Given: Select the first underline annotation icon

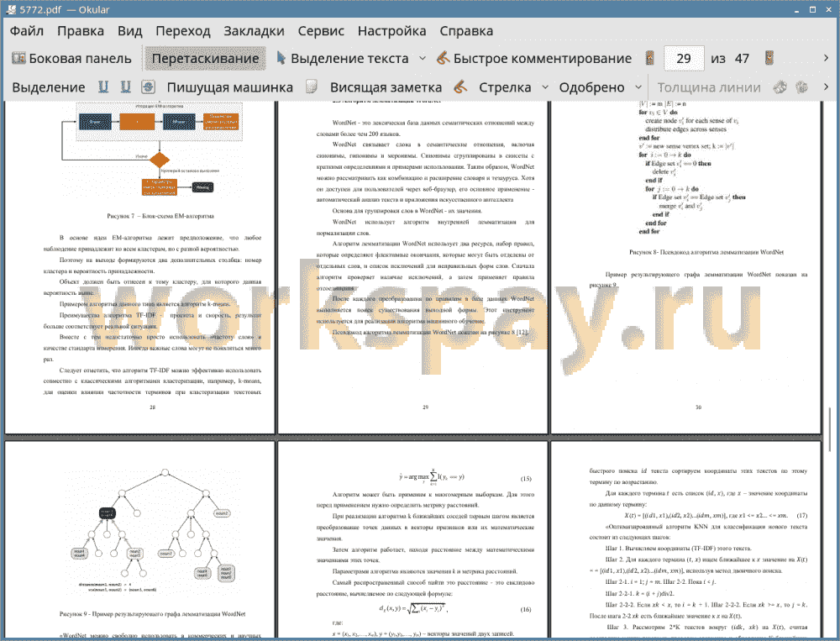Looking at the screenshot, I should (103, 87).
